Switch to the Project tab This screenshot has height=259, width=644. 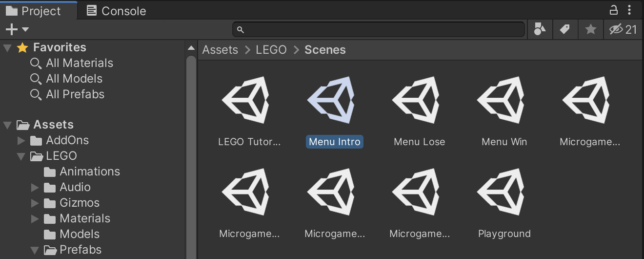pyautogui.click(x=38, y=11)
